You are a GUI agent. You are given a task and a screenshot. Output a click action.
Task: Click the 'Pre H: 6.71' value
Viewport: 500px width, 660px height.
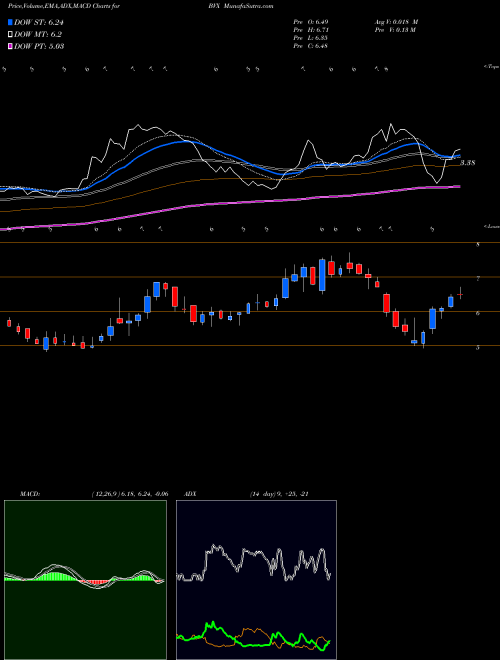[311, 30]
